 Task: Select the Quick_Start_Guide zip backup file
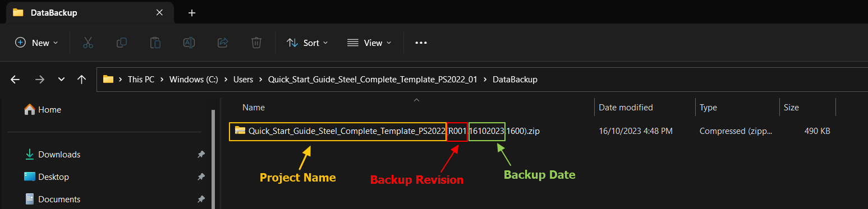(x=387, y=131)
